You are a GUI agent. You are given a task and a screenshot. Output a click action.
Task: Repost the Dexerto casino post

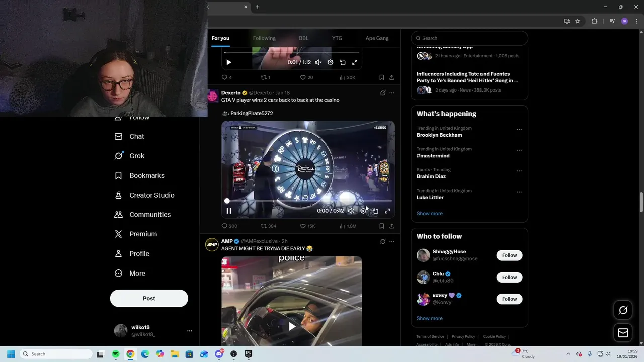(264, 226)
